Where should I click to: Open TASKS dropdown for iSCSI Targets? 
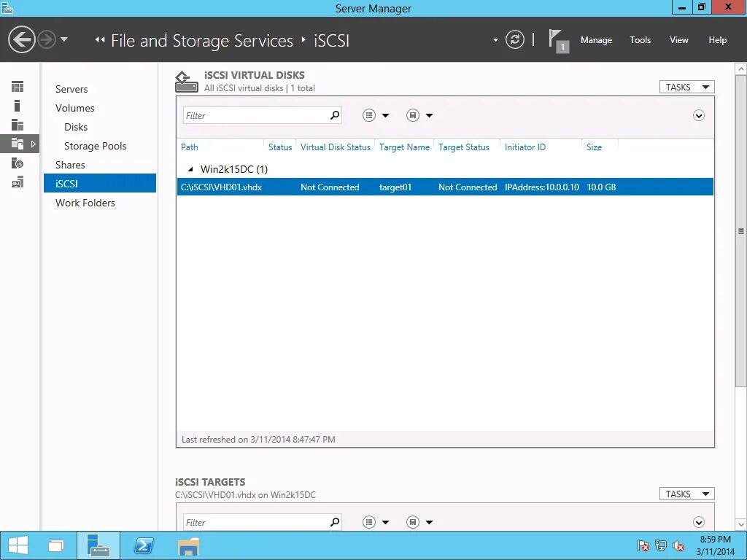coord(687,494)
